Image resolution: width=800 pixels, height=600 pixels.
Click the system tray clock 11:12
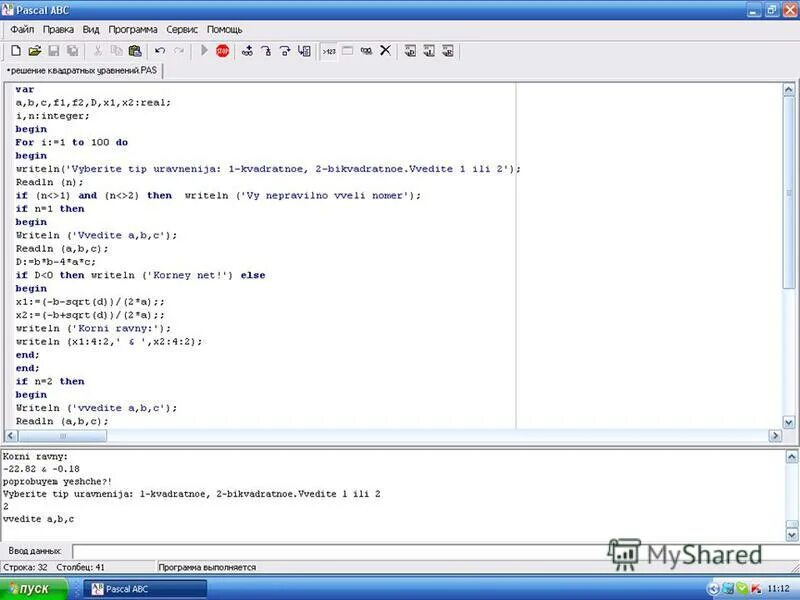778,589
